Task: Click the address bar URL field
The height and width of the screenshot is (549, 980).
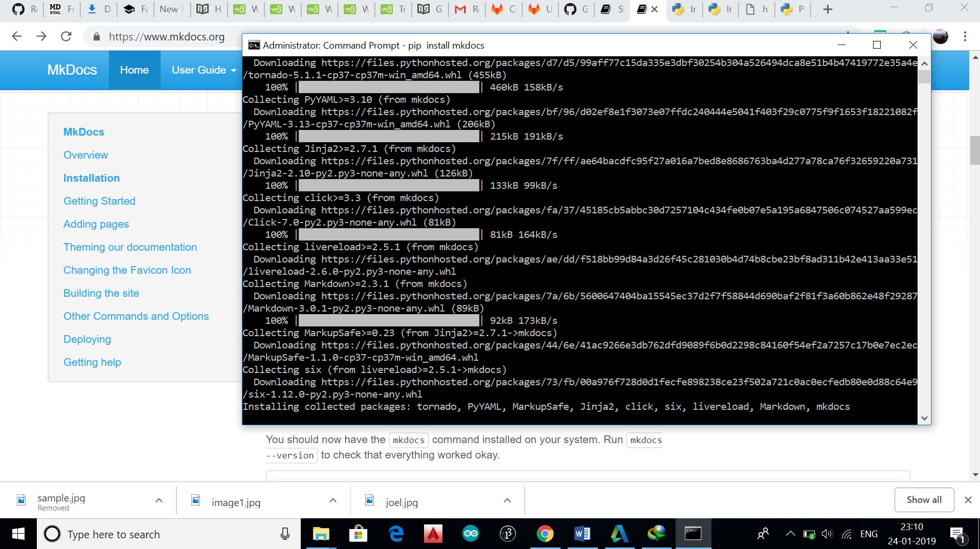Action: point(167,37)
